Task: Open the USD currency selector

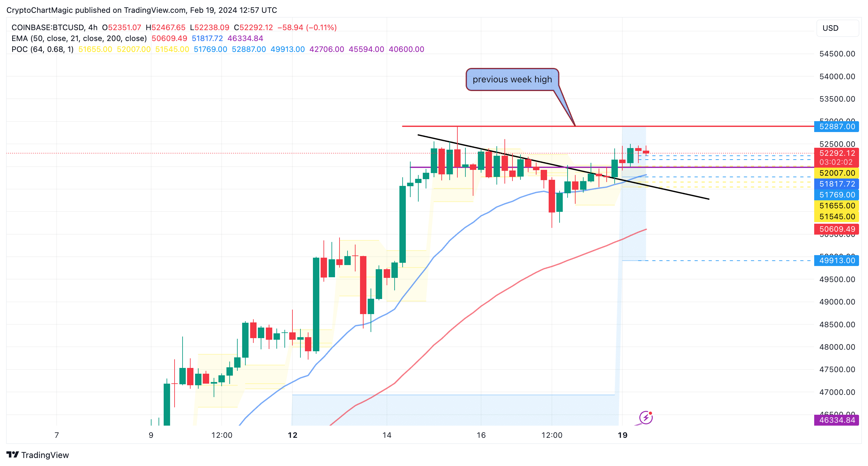Action: (837, 28)
